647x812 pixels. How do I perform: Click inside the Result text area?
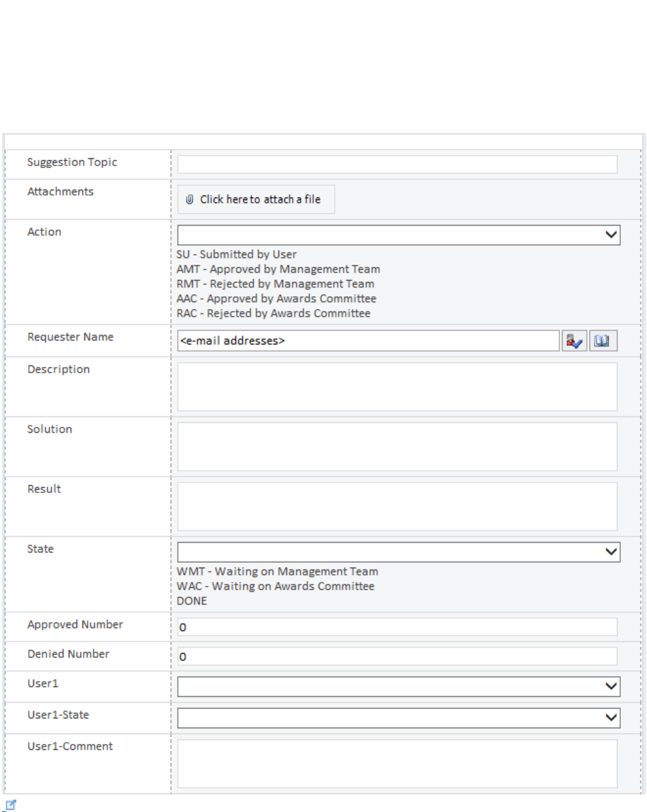pyautogui.click(x=397, y=507)
